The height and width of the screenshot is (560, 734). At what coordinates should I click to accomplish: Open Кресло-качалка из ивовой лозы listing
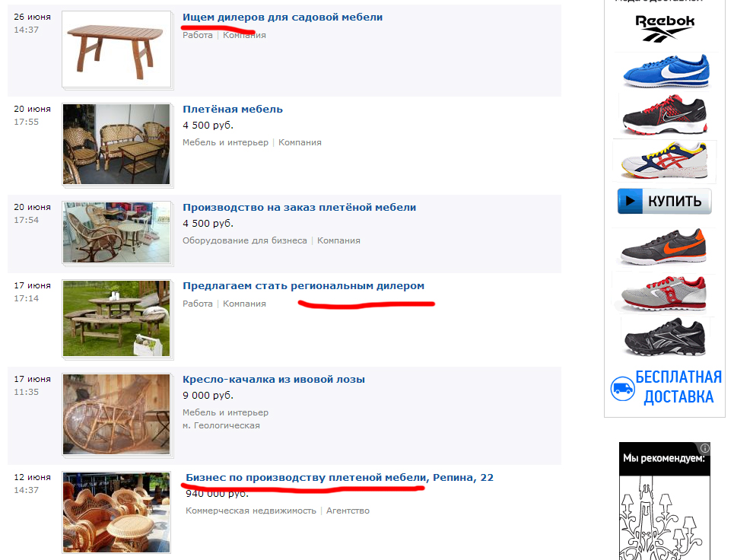pos(274,379)
